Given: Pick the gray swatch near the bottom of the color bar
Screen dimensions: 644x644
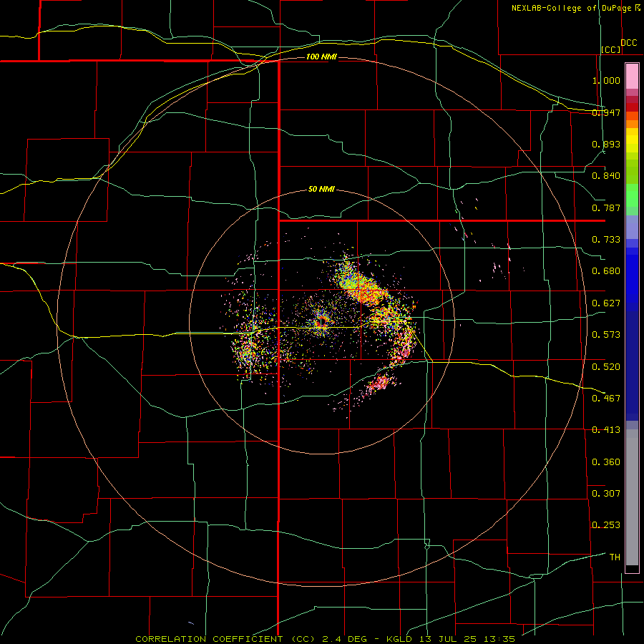Looking at the screenshot, I should [632, 501].
